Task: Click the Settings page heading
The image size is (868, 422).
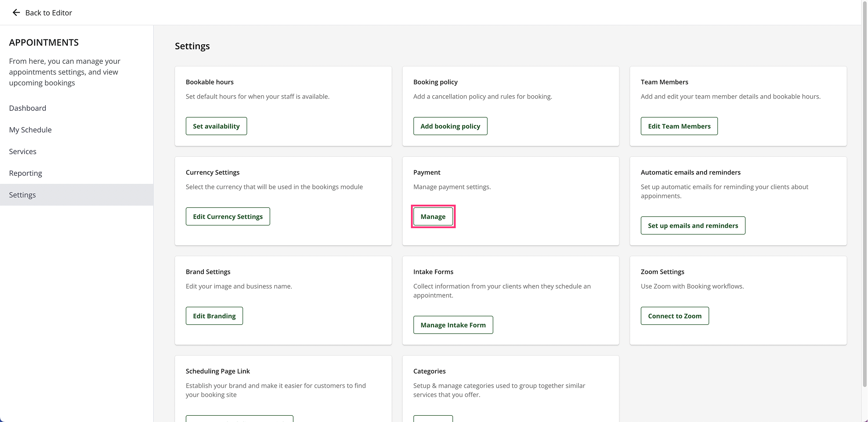Action: (192, 46)
